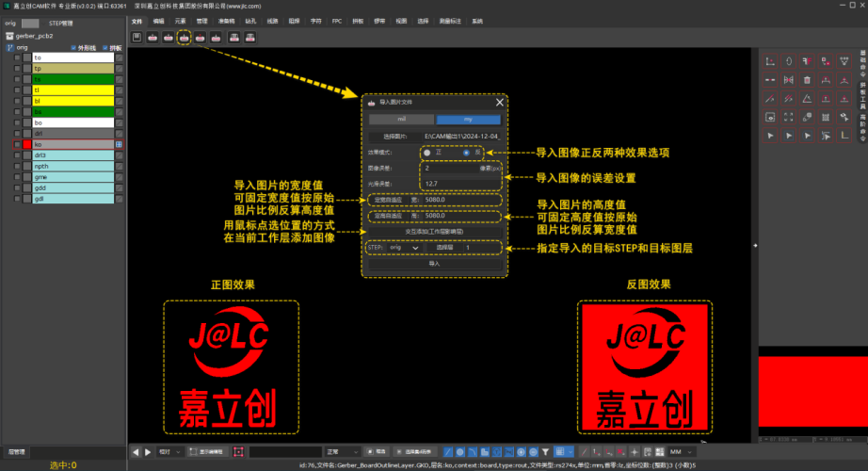Close the import image file dialog
This screenshot has height=471, width=868.
tap(499, 102)
